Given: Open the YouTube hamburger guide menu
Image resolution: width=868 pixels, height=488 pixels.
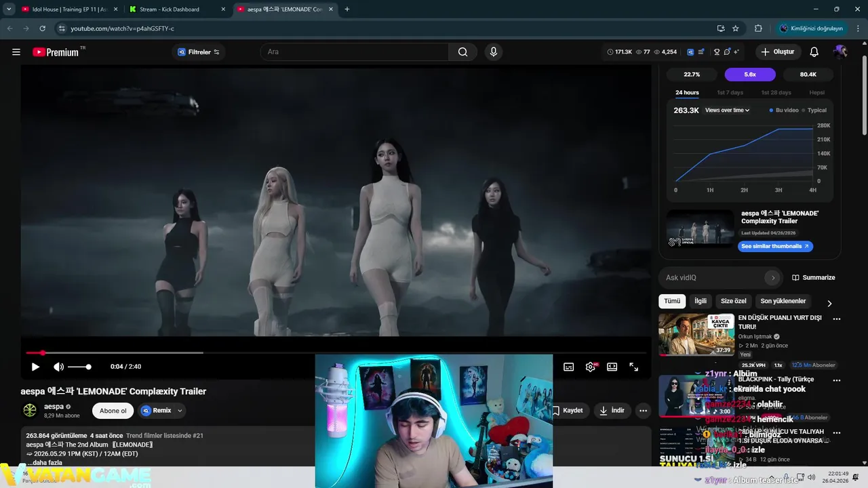Looking at the screenshot, I should coord(16,52).
